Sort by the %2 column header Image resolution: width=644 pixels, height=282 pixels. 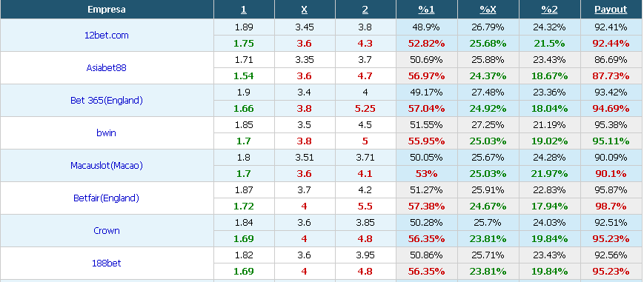coord(549,10)
